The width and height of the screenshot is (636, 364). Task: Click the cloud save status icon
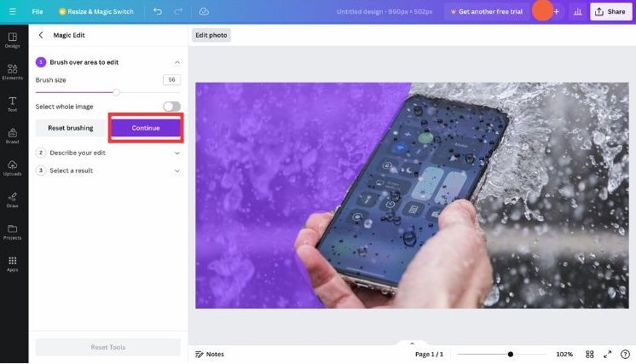[204, 11]
